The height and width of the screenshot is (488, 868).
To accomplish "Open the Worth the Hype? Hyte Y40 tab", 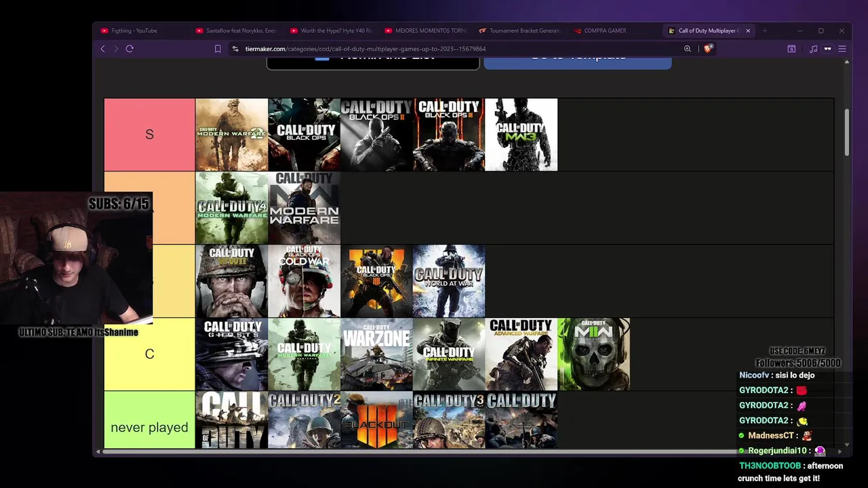I will tap(331, 30).
